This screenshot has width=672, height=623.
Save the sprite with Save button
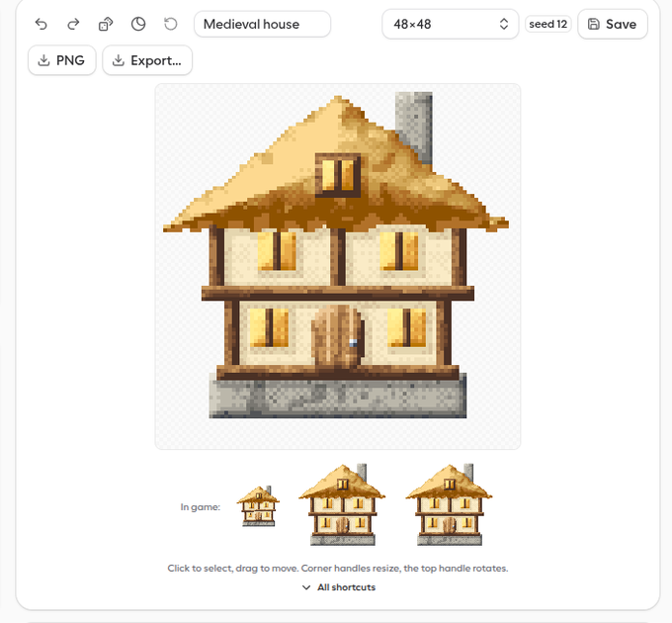click(x=613, y=24)
